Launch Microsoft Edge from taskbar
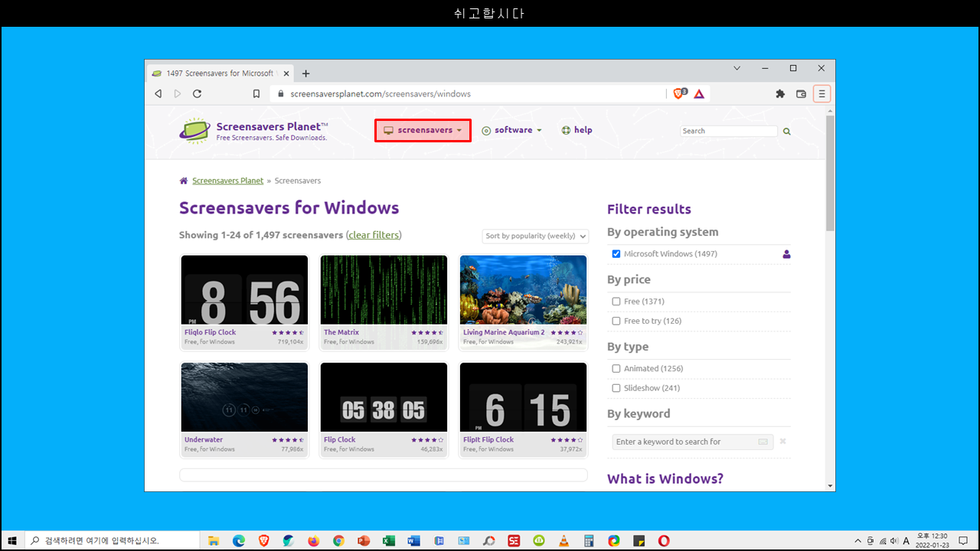The height and width of the screenshot is (551, 980). click(x=239, y=540)
